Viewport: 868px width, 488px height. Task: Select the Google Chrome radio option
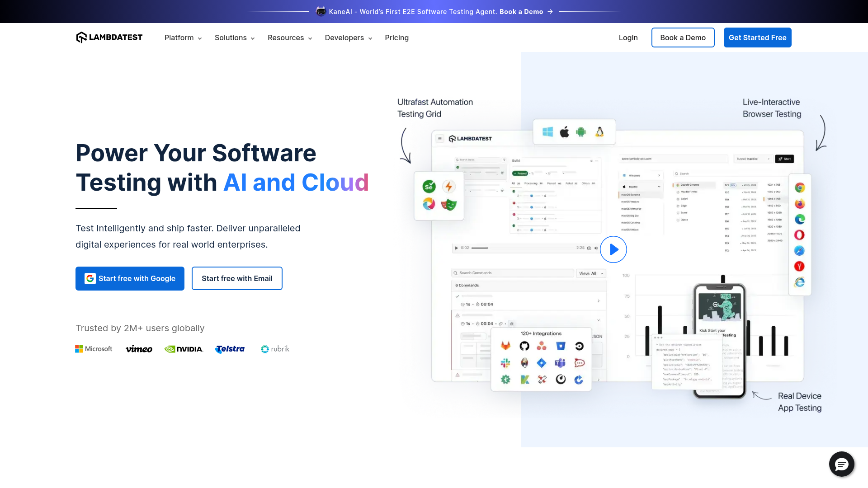point(678,185)
